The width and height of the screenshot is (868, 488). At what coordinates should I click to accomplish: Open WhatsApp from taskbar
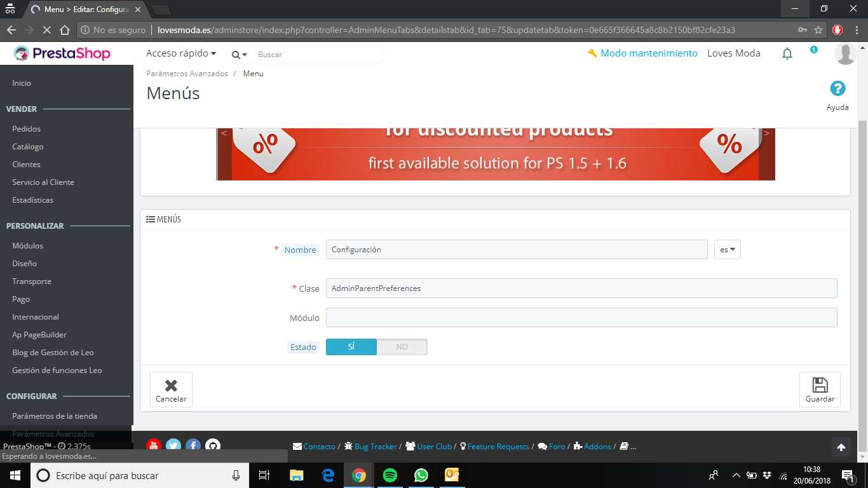[x=421, y=475]
